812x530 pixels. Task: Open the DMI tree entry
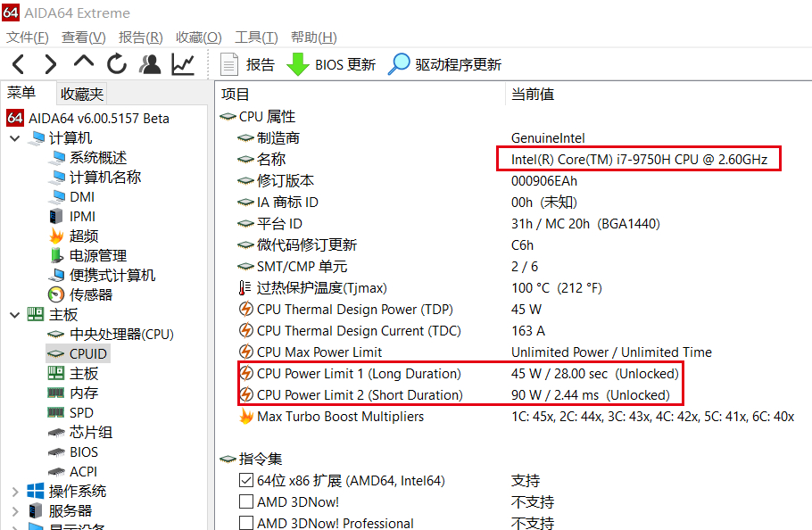(x=82, y=196)
